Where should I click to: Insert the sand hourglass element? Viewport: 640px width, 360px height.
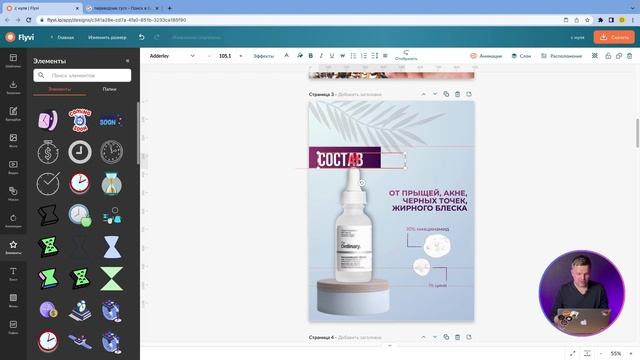click(x=111, y=184)
